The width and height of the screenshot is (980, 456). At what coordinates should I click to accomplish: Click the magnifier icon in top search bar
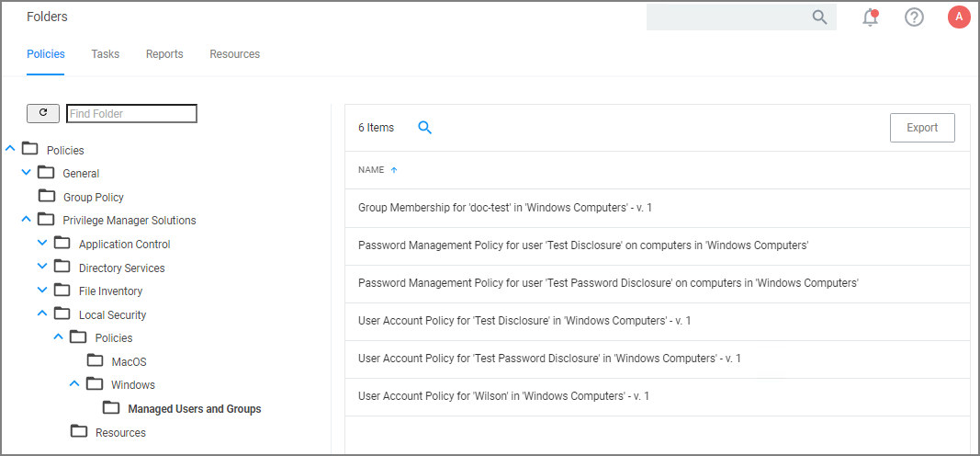click(x=819, y=17)
